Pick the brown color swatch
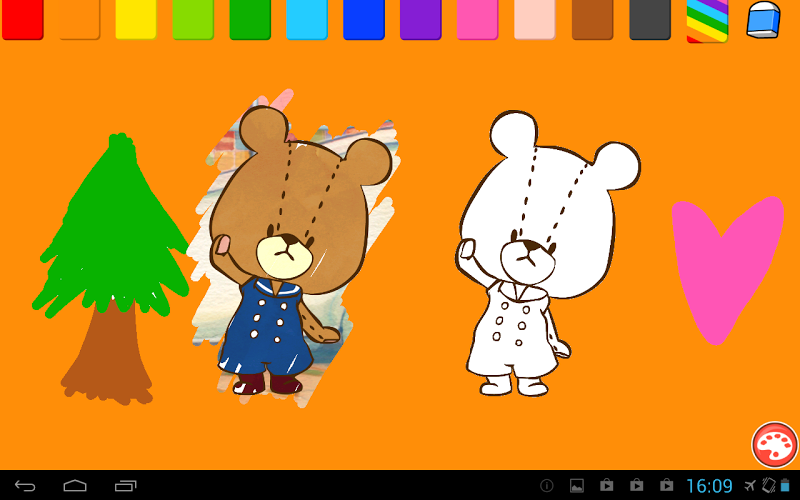 point(592,19)
